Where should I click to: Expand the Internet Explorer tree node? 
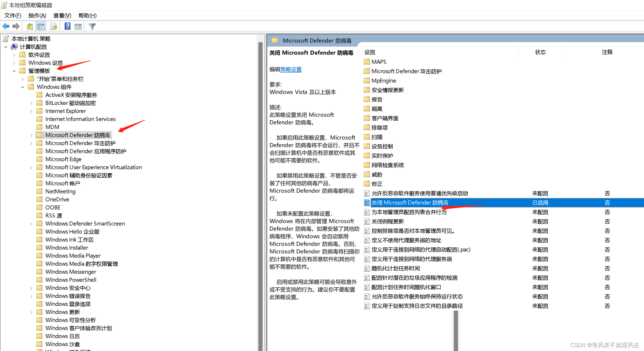(31, 111)
